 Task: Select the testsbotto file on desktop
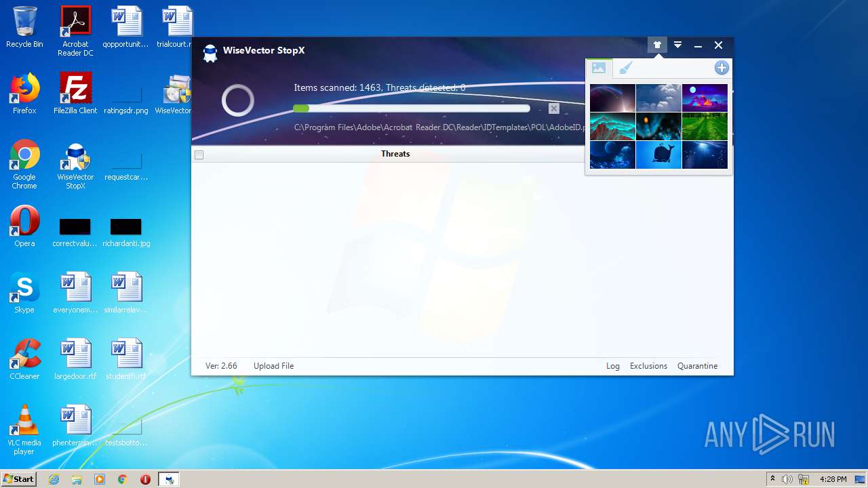[x=126, y=432]
